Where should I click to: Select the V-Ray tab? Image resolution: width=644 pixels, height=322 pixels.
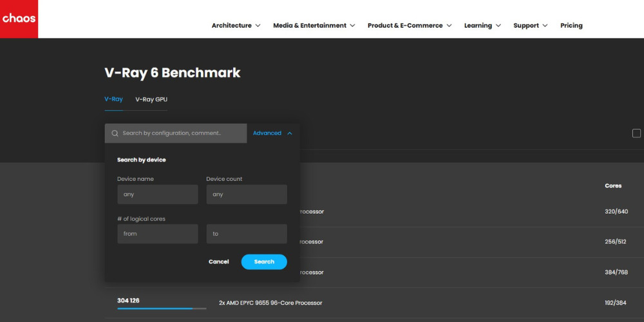click(x=114, y=99)
